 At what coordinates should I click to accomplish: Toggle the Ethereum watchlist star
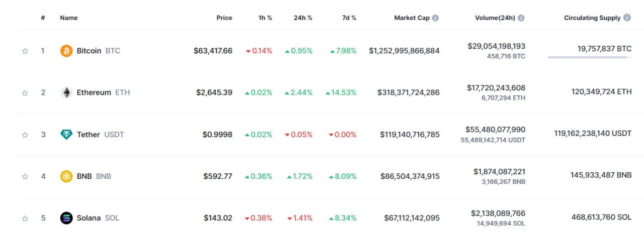click(25, 92)
